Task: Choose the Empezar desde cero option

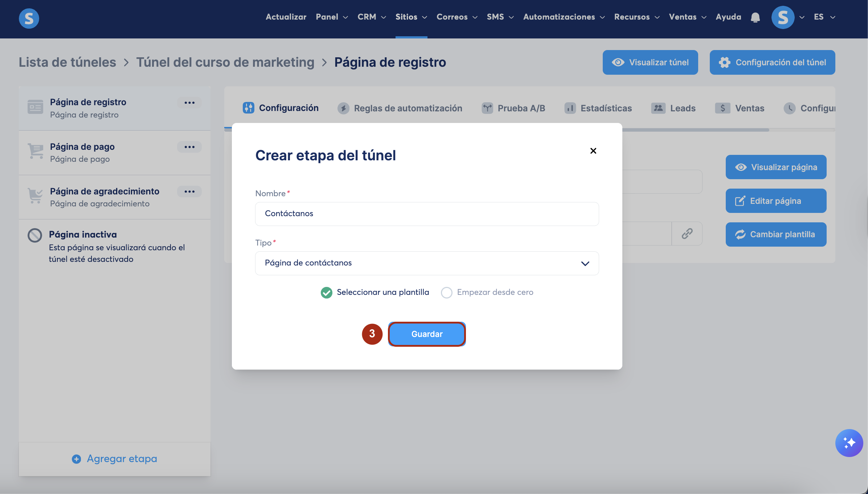Action: [446, 292]
